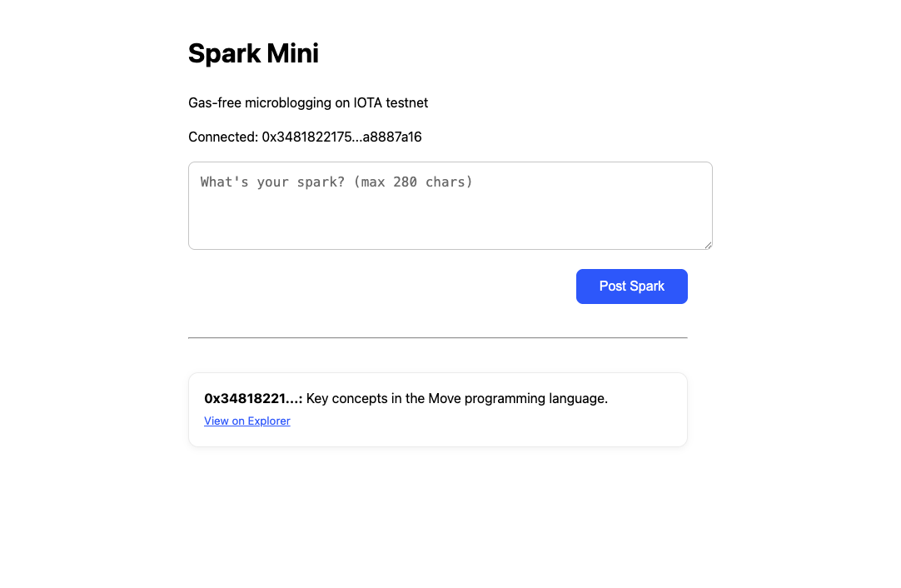Click the "Connected:" status label
The width and height of the screenshot is (901, 588).
click(223, 137)
